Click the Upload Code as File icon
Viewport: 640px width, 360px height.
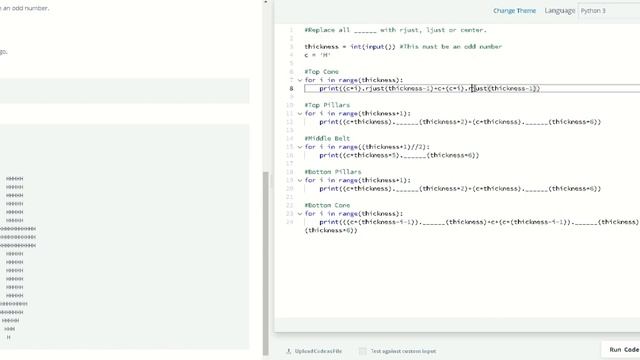click(x=289, y=351)
